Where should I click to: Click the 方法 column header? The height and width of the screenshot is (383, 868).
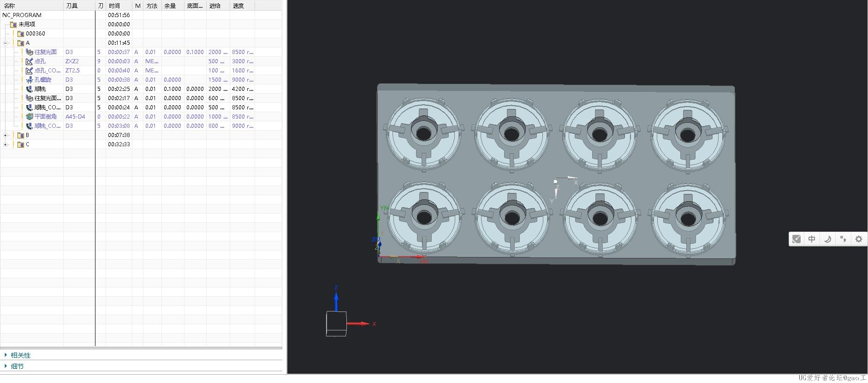(x=152, y=6)
